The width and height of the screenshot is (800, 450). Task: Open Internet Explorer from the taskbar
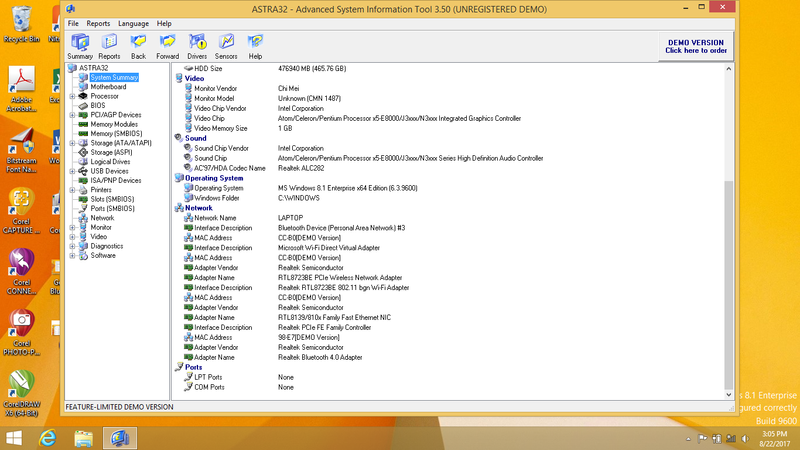click(x=47, y=437)
